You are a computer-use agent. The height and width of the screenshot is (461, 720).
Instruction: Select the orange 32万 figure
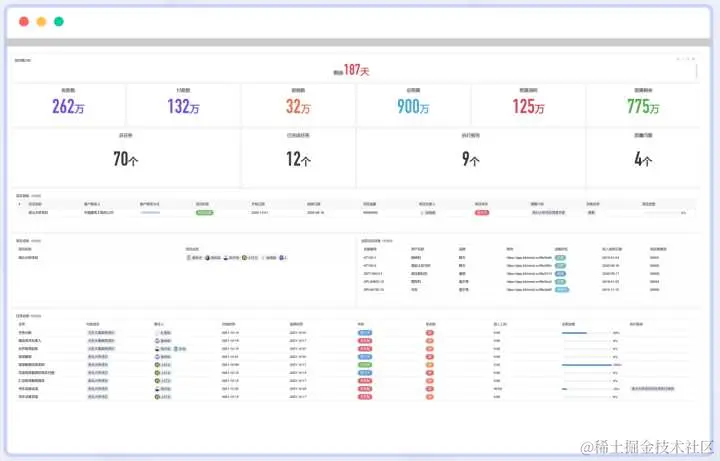(x=298, y=107)
